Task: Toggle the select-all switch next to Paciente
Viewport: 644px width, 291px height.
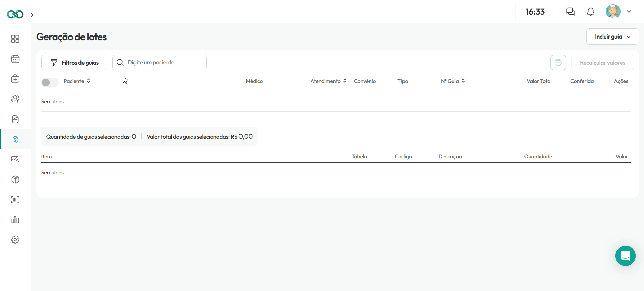Action: (x=50, y=82)
